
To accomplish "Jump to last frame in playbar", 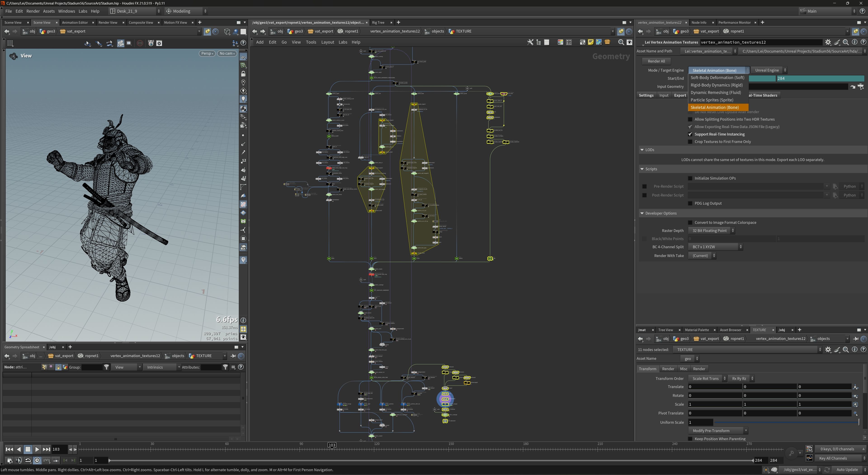I will (47, 449).
